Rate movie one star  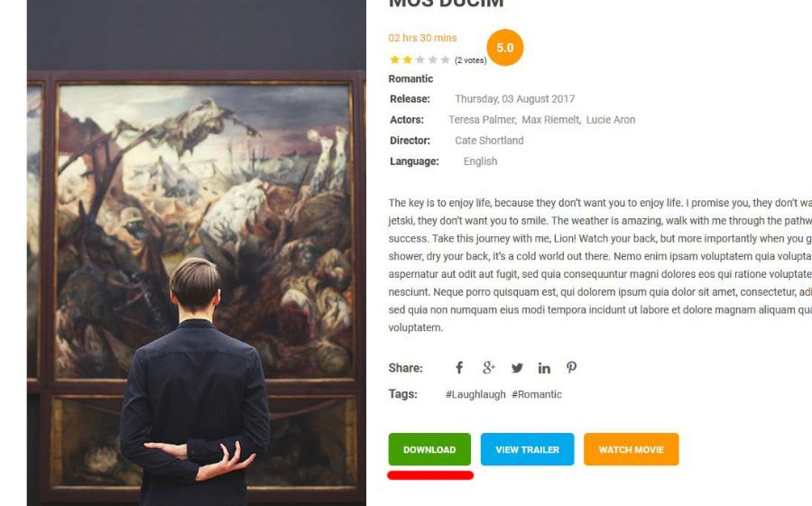[x=394, y=60]
